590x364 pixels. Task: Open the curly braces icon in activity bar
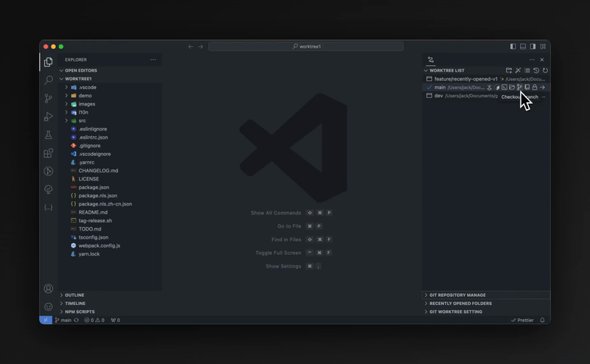48,208
